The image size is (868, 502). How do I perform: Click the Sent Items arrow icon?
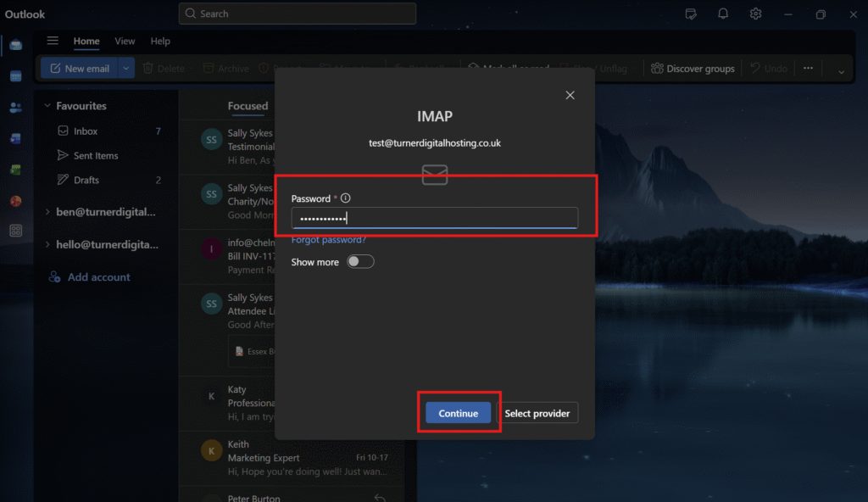63,155
